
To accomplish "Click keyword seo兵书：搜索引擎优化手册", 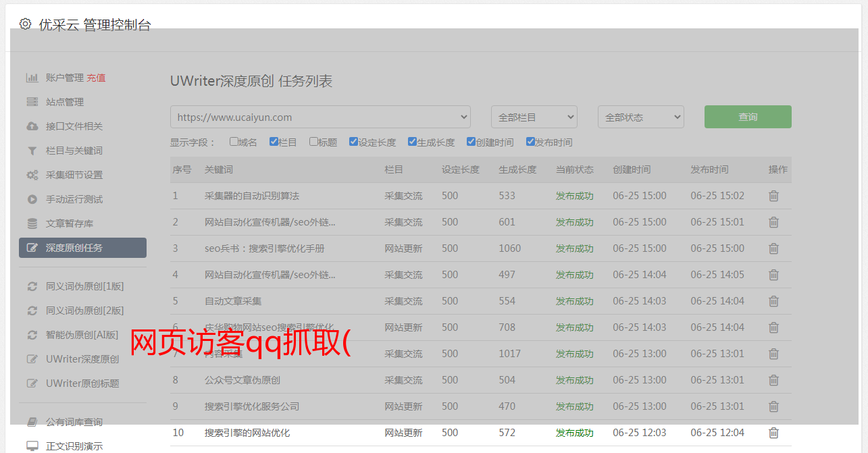I will click(265, 248).
